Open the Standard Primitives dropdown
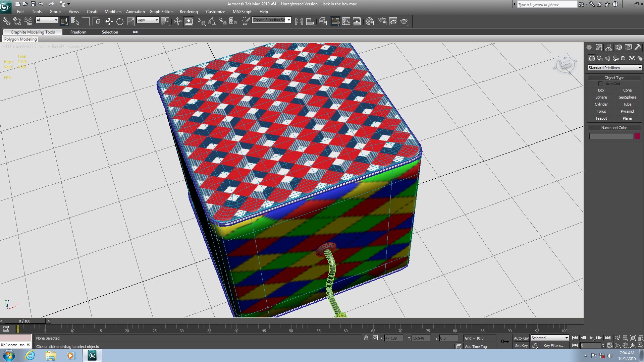The width and height of the screenshot is (644, 362). tap(614, 68)
